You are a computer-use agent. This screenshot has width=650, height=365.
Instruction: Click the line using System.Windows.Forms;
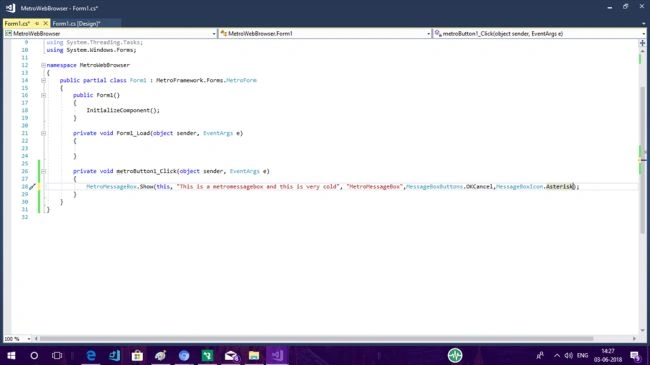tap(91, 50)
